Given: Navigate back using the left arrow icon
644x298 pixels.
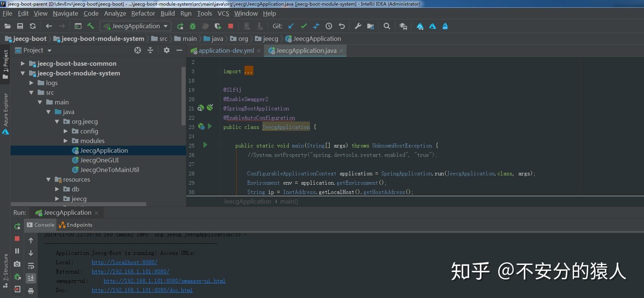Looking at the screenshot, I should (49, 26).
